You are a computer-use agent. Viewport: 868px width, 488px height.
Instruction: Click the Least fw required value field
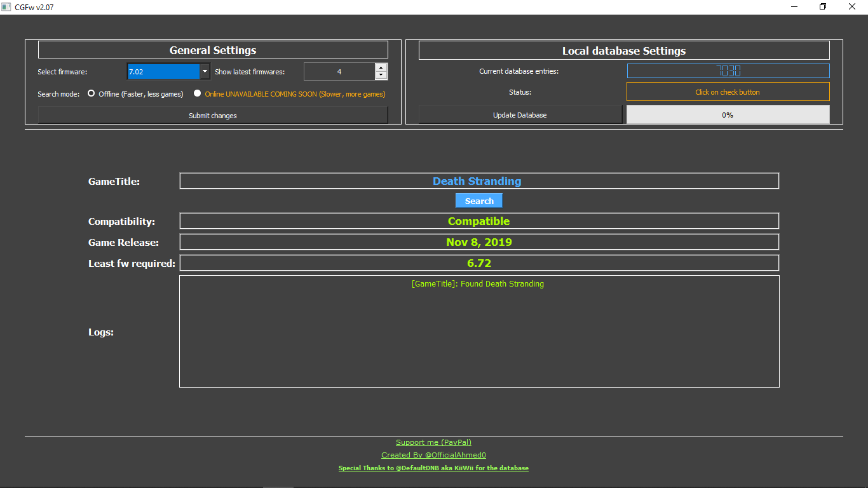[479, 263]
